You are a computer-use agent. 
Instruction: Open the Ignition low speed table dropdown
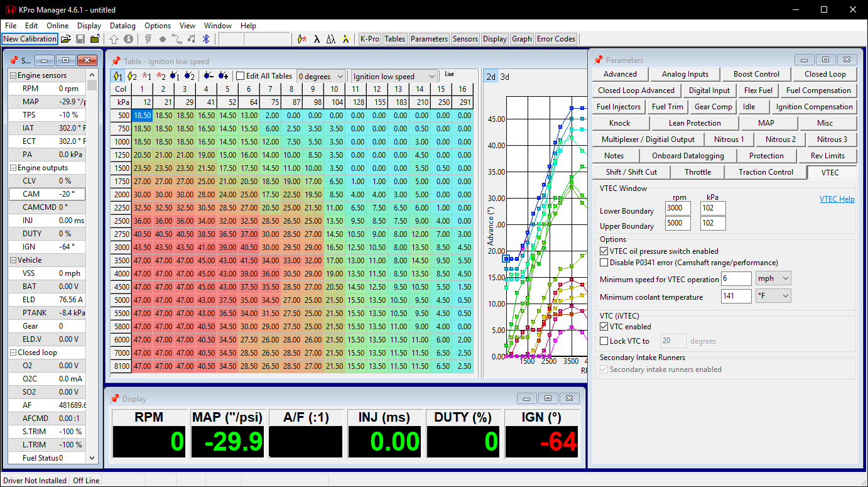394,77
